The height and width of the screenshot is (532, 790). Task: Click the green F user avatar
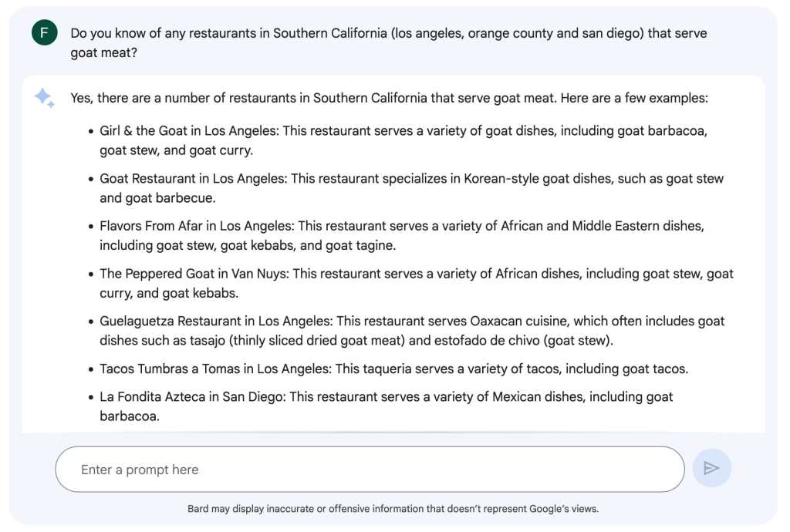pyautogui.click(x=44, y=33)
